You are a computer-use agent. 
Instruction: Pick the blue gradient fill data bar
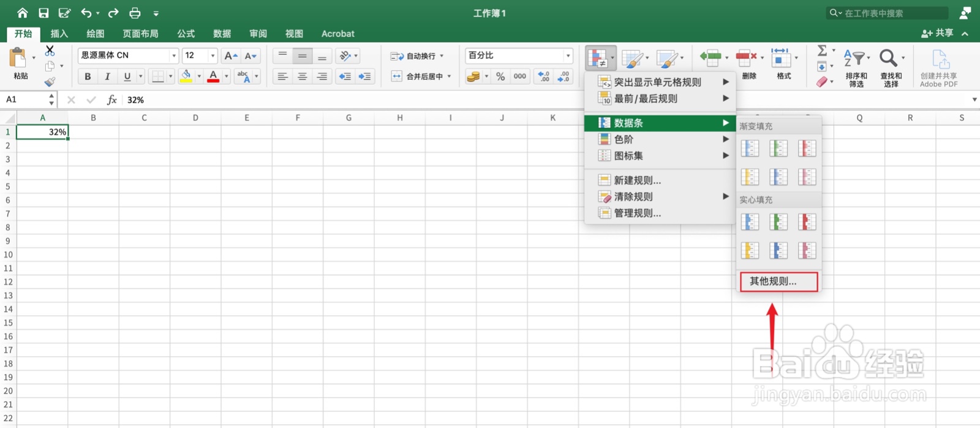[750, 148]
